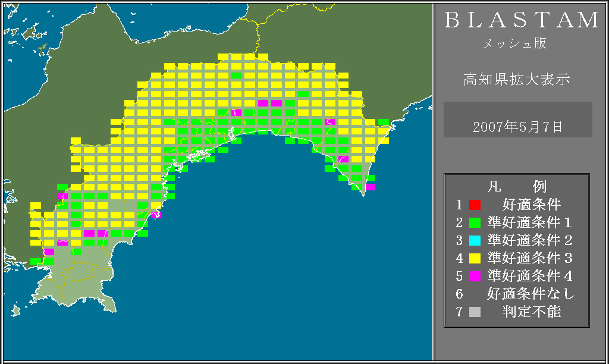Click the yellow swatch for 準好適条件3
609x364 pixels.
click(475, 258)
